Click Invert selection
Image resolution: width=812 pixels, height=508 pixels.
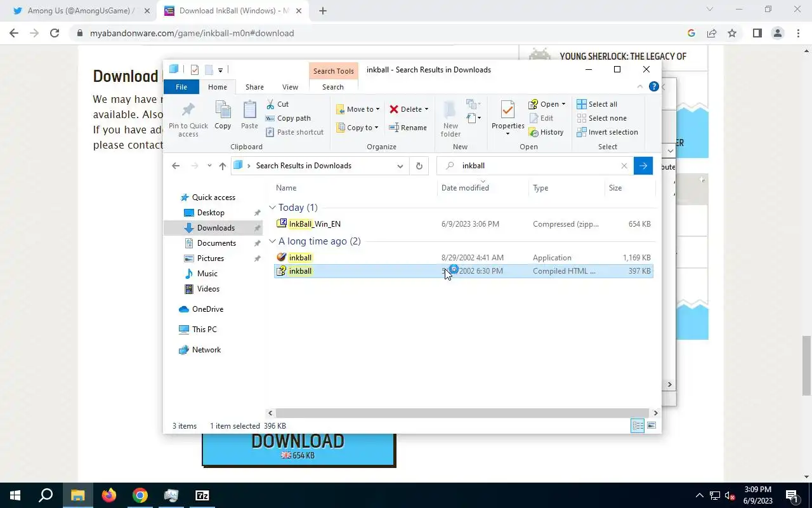(x=607, y=132)
